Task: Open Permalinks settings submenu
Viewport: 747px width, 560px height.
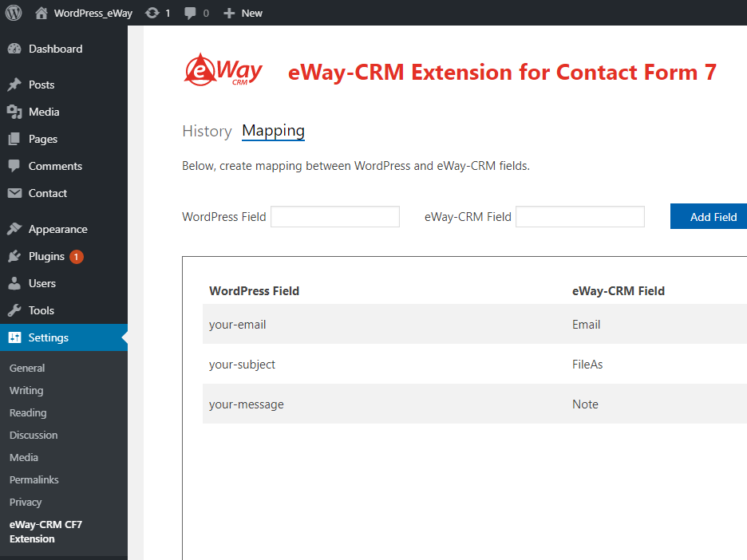Action: click(34, 480)
